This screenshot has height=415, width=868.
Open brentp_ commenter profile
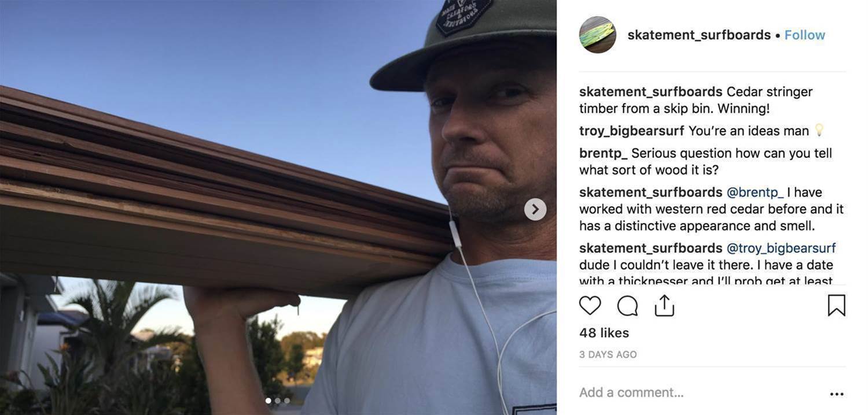pyautogui.click(x=604, y=153)
